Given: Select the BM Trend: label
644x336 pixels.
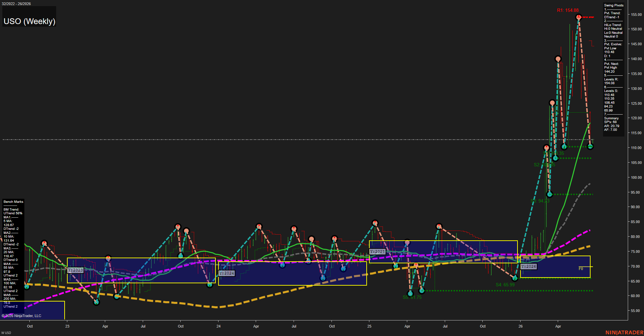Looking at the screenshot, I should tap(11, 210).
